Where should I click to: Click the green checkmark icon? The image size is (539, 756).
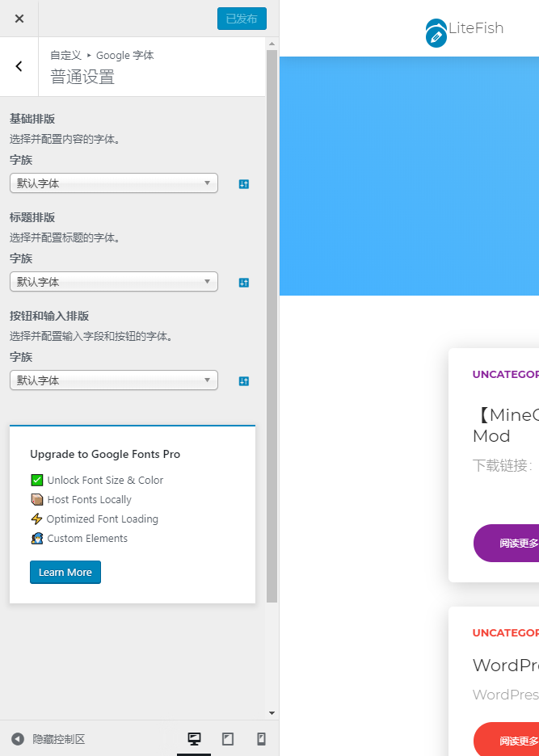point(36,481)
